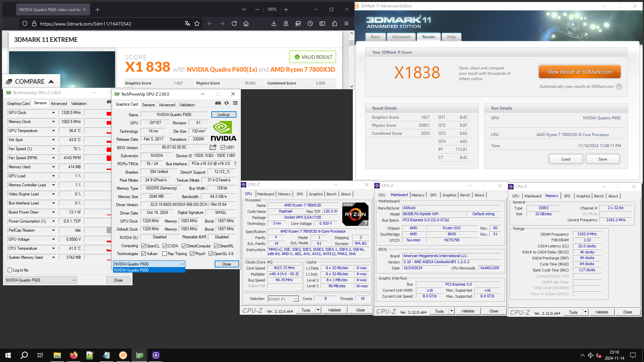Click padlock site info icon
Image resolution: width=644 pixels, height=362 pixels.
(34, 23)
